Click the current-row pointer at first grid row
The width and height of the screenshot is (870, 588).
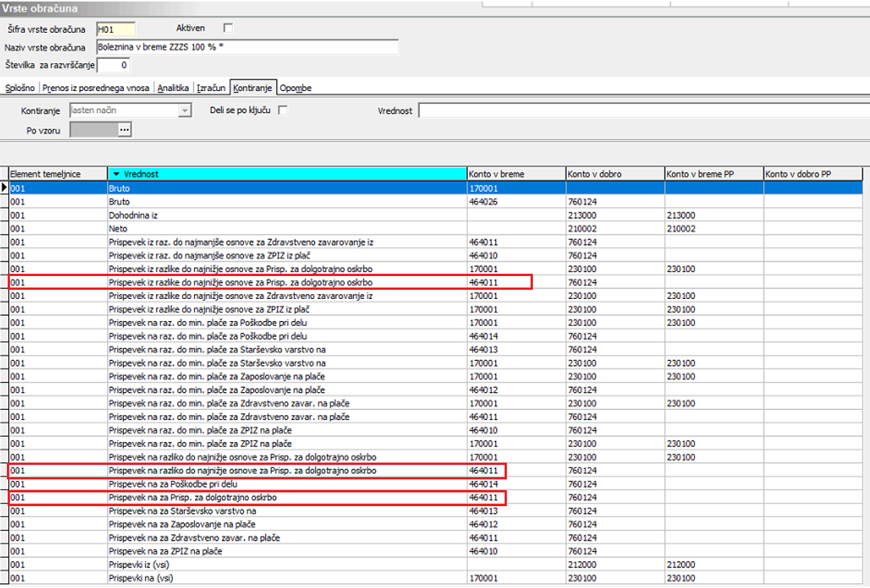pos(5,188)
